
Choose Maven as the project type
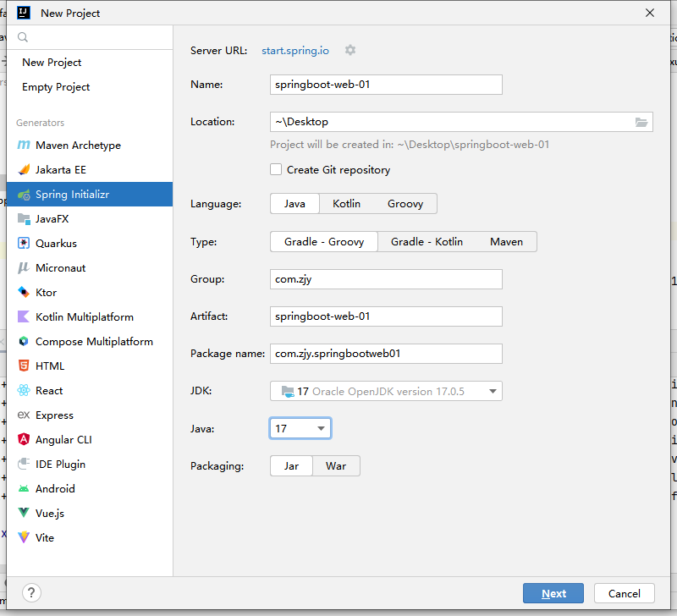tap(506, 242)
